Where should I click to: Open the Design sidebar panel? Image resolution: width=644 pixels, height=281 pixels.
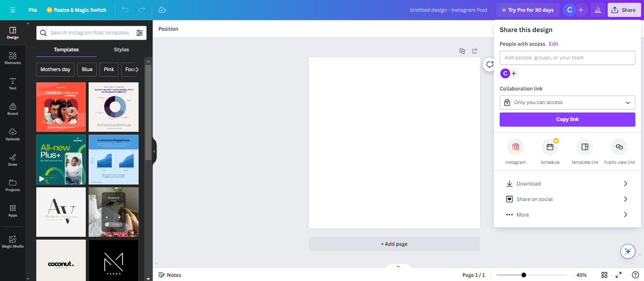point(13,33)
